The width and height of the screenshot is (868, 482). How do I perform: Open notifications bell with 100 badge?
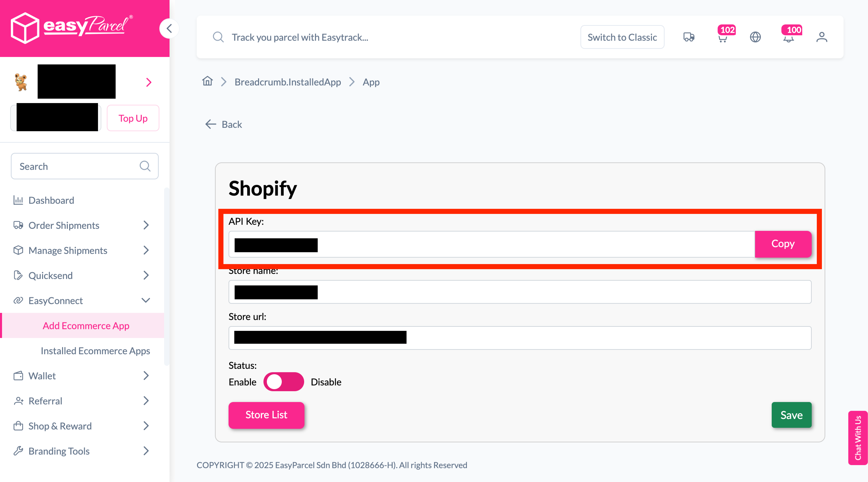pyautogui.click(x=789, y=37)
